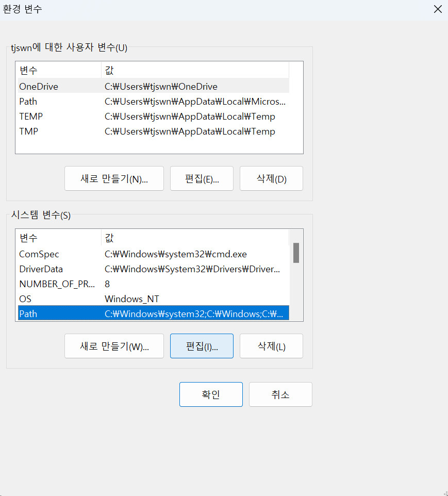448x496 pixels.
Task: Click 편집(E)... for user variables
Action: tap(202, 179)
